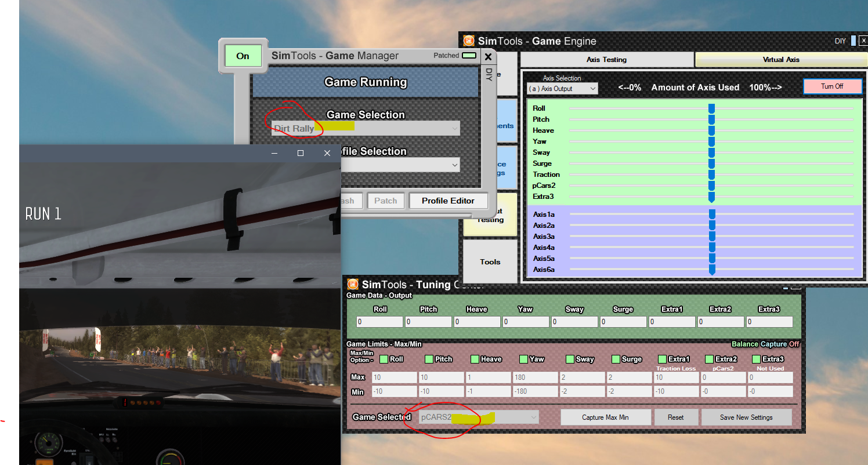Click the Surge axis slider handle
This screenshot has width=868, height=465.
point(711,164)
